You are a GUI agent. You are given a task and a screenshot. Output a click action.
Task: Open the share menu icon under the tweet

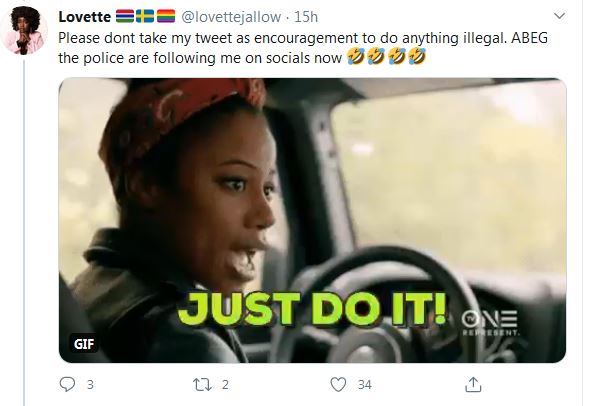pos(472,384)
